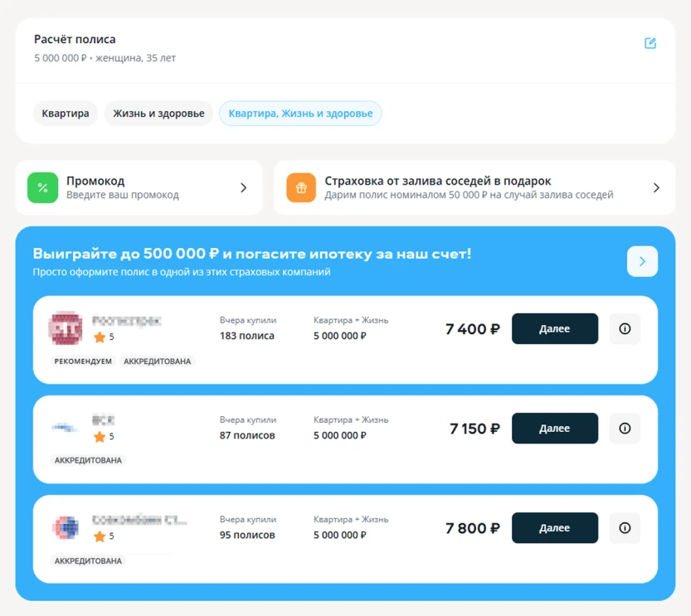Click the Введите ваш промокод text
This screenshot has width=691, height=616.
(122, 195)
